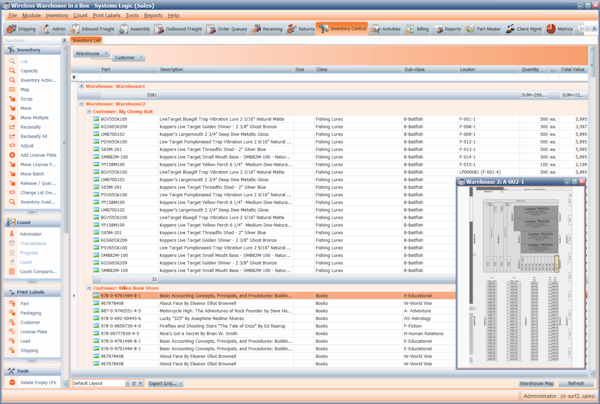600x404 pixels.
Task: Select Packaging under Print Labels
Action: [31, 313]
